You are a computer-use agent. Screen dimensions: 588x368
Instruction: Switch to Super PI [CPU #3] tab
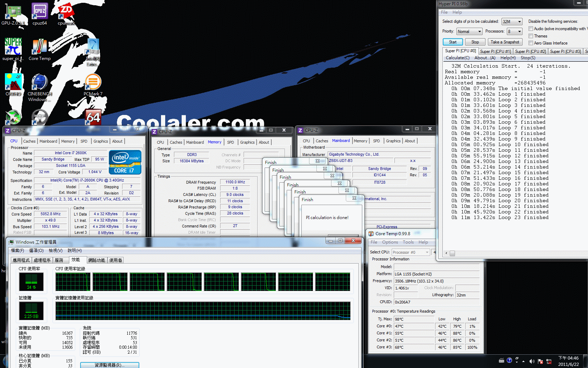point(565,52)
